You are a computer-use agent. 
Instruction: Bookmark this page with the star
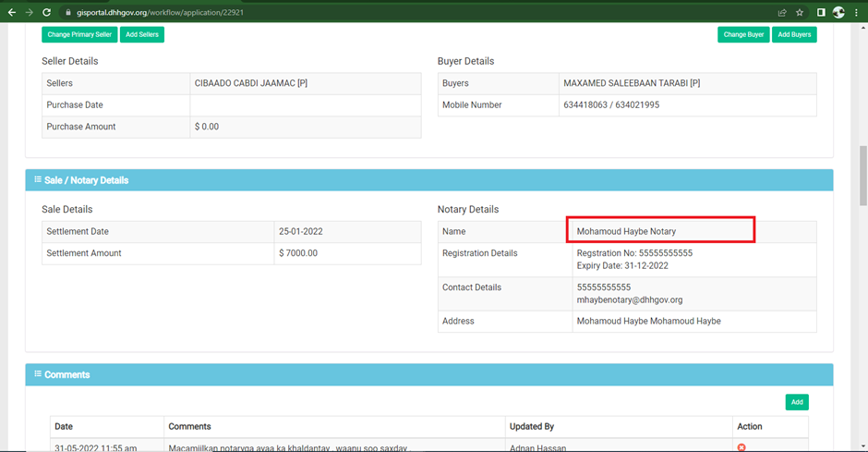pos(800,12)
